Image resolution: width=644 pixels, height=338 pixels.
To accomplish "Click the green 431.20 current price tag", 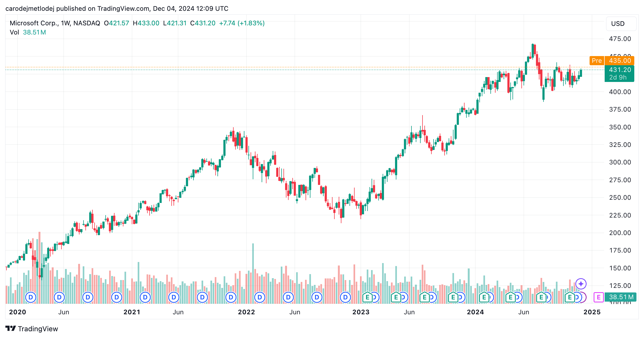I will (619, 73).
